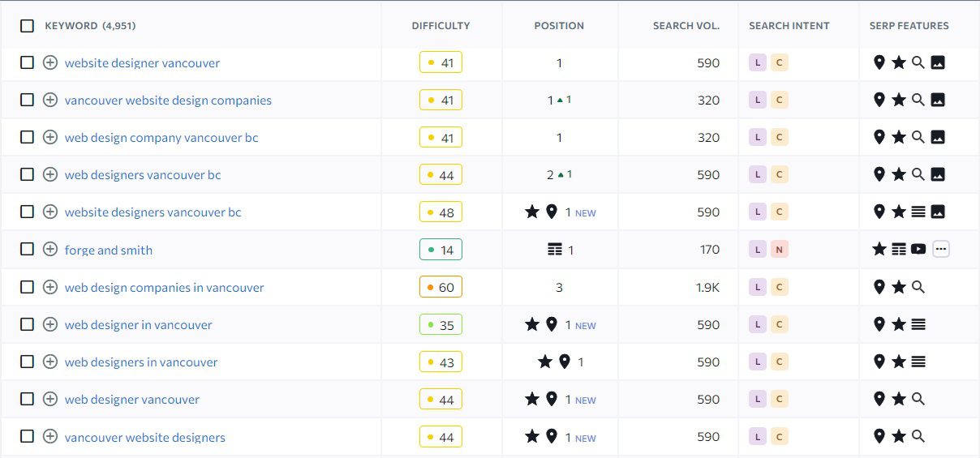The width and height of the screenshot is (980, 458).
Task: Click the featured list icon in 'web designer in vancouver' row
Action: pyautogui.click(x=918, y=325)
